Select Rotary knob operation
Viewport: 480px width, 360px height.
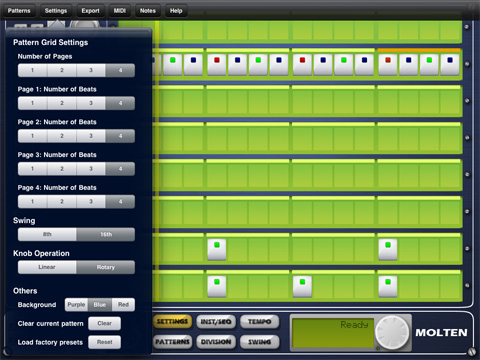click(106, 267)
